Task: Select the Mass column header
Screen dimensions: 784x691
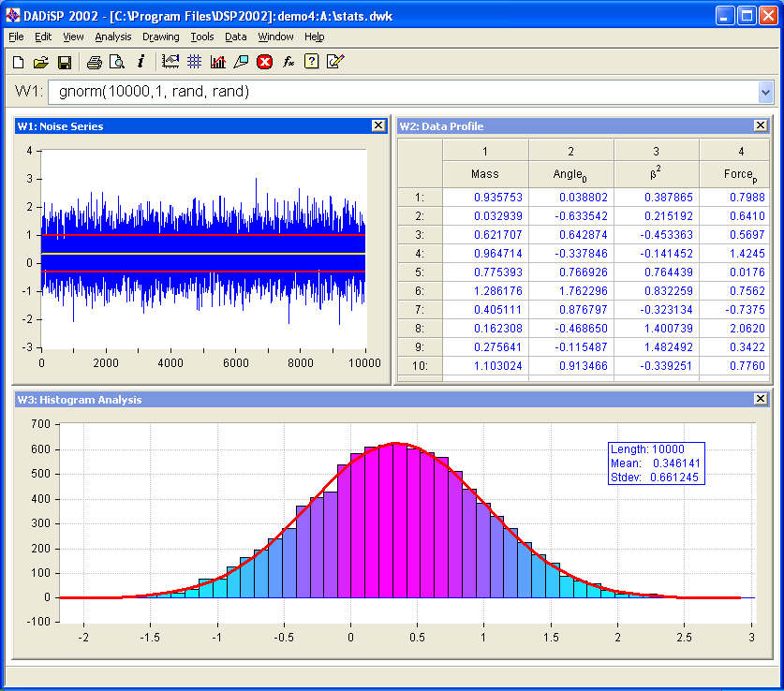Action: (485, 174)
